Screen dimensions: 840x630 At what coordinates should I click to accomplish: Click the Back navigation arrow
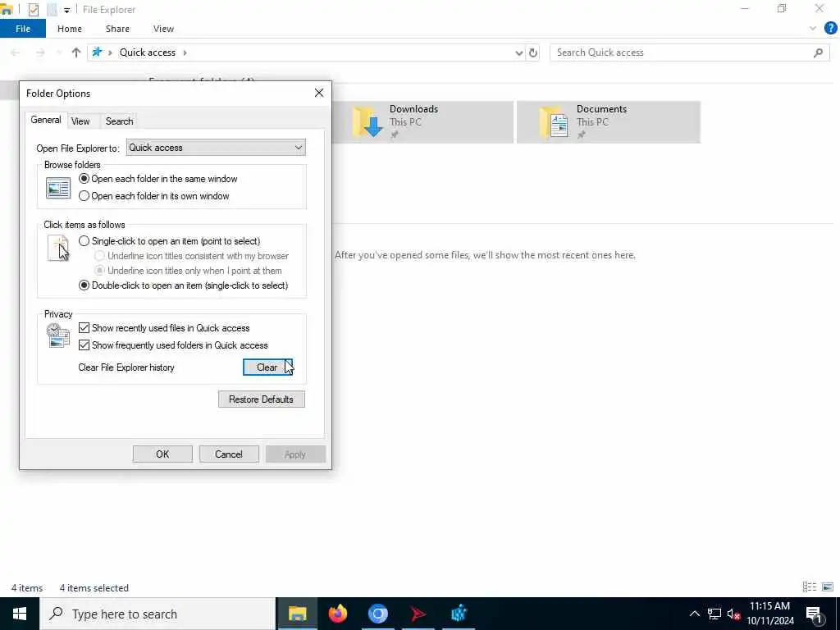pyautogui.click(x=15, y=52)
